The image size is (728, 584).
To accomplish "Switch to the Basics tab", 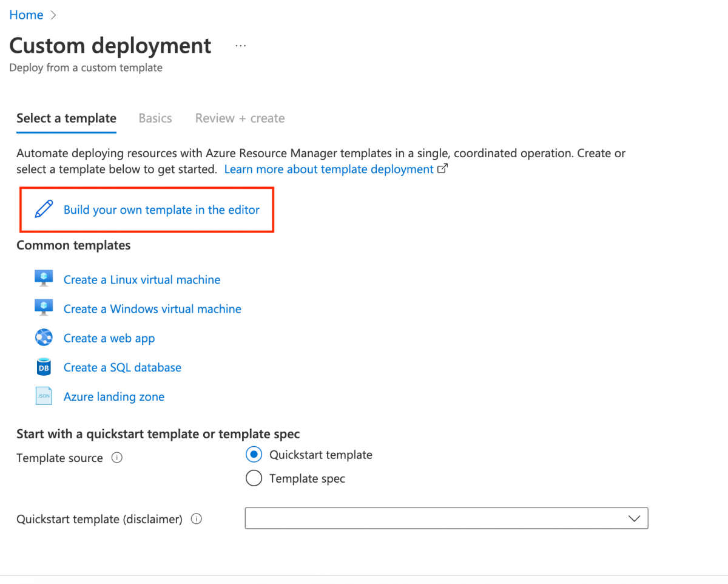I will 155,118.
